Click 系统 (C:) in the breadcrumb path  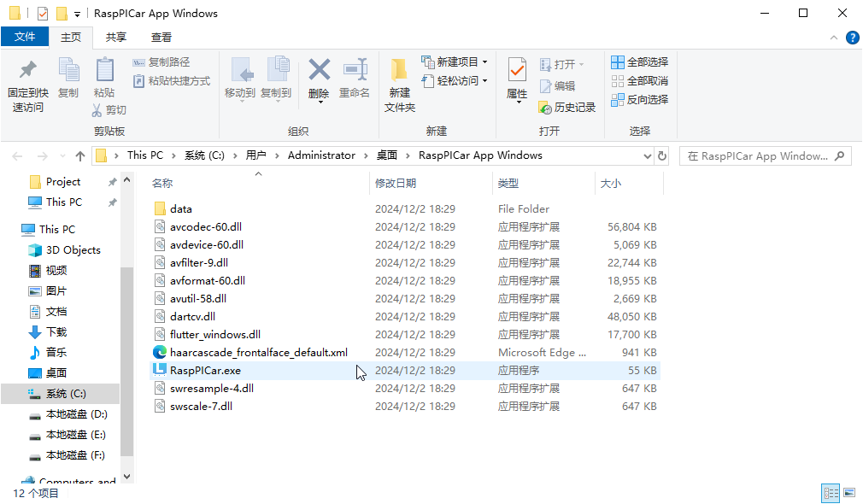click(204, 155)
